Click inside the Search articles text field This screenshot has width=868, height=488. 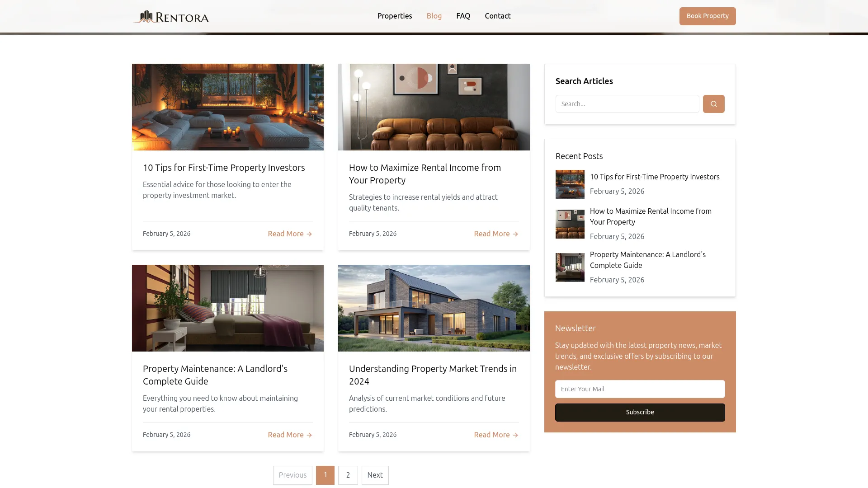point(627,104)
